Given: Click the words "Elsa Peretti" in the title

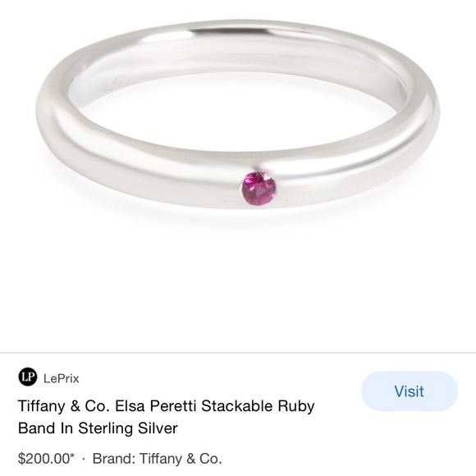Looking at the screenshot, I should (155, 406).
